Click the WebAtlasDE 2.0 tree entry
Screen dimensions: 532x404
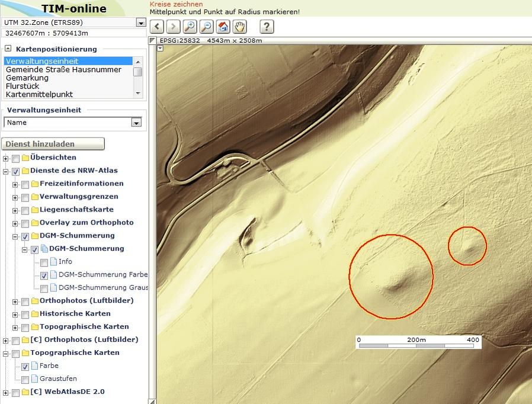pos(68,392)
